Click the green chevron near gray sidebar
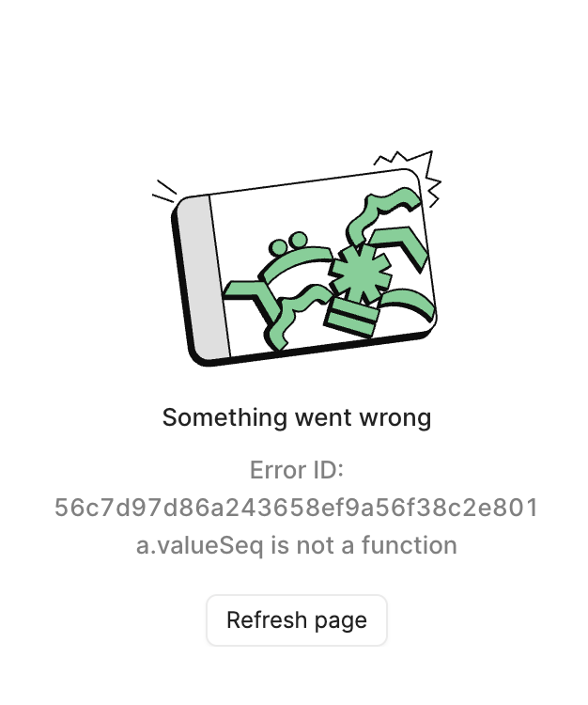This screenshot has width=588, height=705. tap(252, 301)
